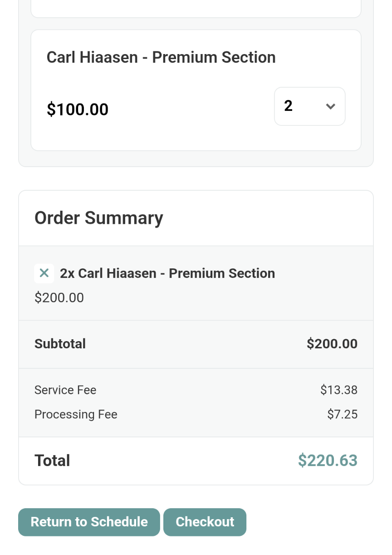Click the $7.25 processing fee amount
The image size is (392, 555).
tap(342, 414)
